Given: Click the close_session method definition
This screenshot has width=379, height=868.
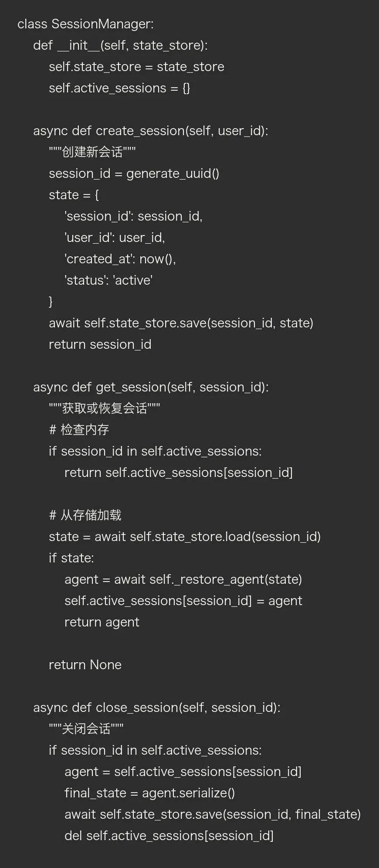Looking at the screenshot, I should pyautogui.click(x=157, y=708).
